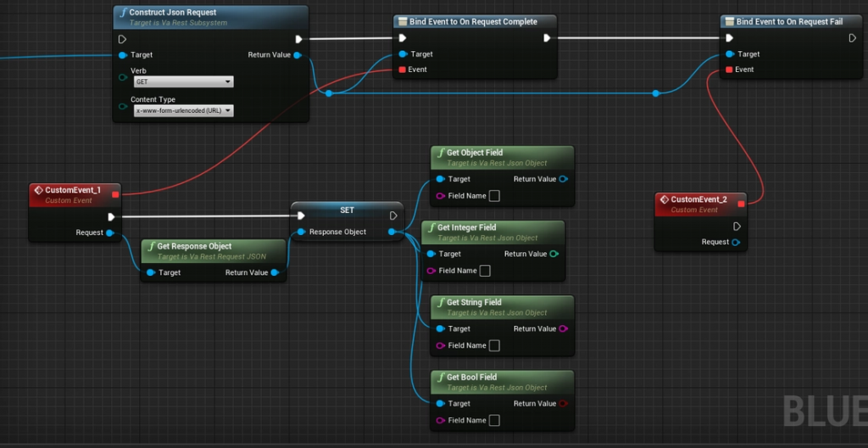Image resolution: width=868 pixels, height=448 pixels.
Task: Click Return Value pin on Get Bool Field
Action: tap(563, 404)
